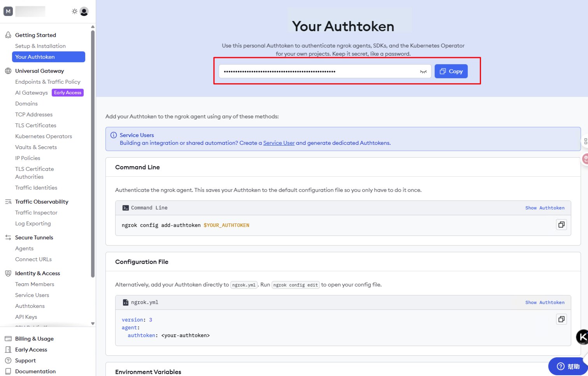Follow the Service User hyperlink
This screenshot has width=588, height=376.
[279, 143]
